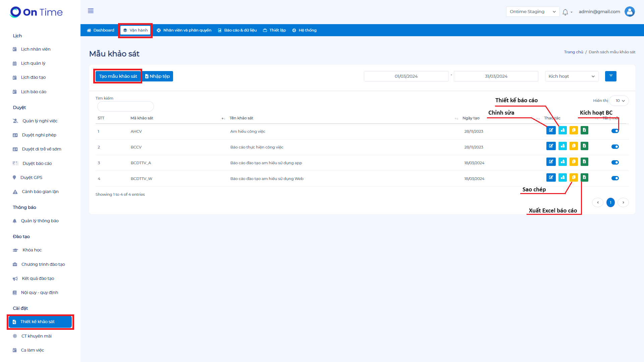Click the user avatar icon
Image resolution: width=644 pixels, height=362 pixels.
[630, 12]
